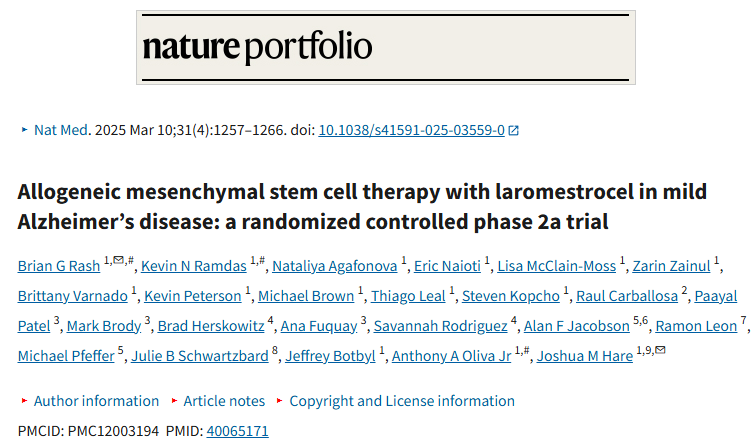
Task: Click the Nature Portfolio logo banner
Action: [385, 47]
